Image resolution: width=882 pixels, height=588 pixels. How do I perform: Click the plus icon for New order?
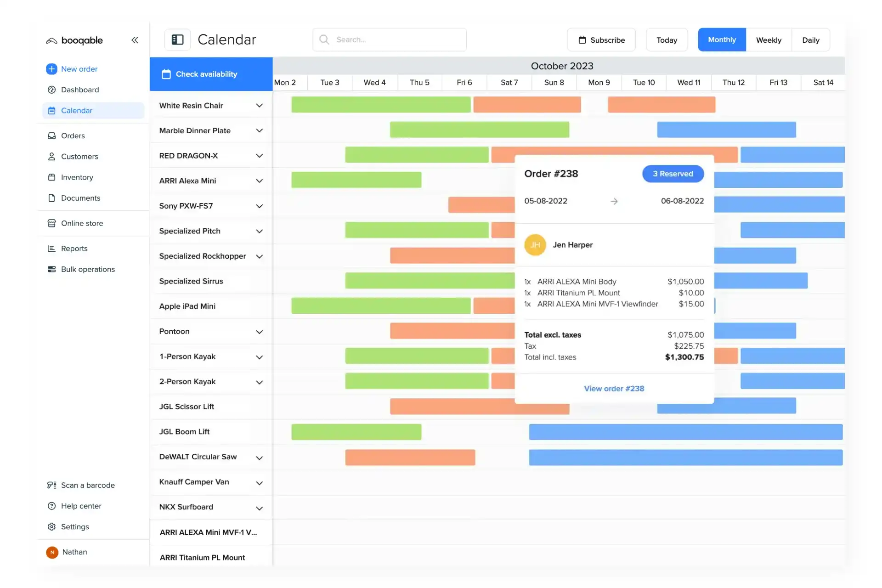point(51,69)
